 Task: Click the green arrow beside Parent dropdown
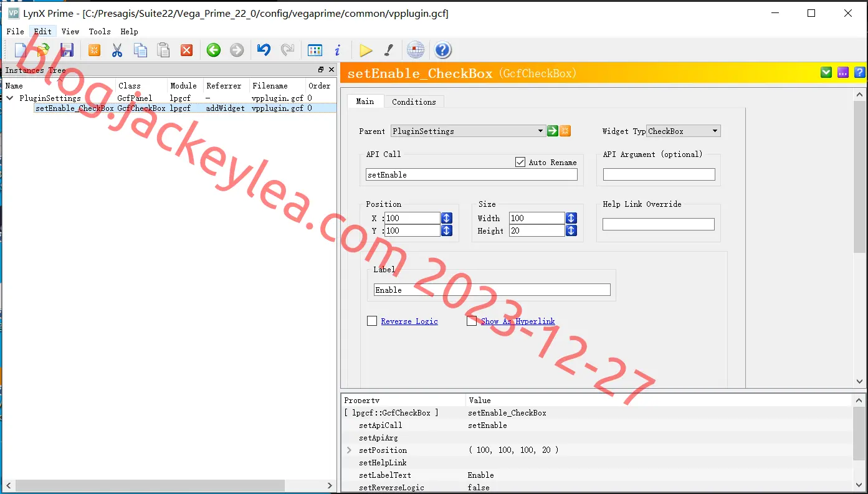pos(553,131)
